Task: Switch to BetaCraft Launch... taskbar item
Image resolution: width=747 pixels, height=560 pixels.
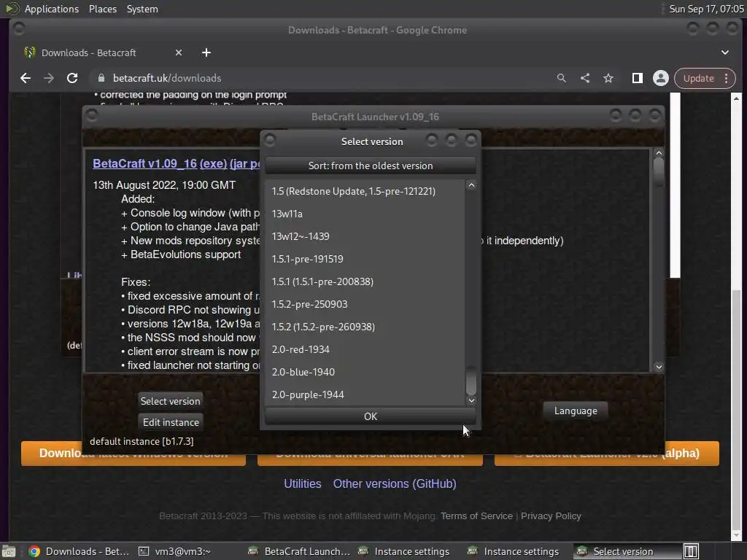Action: coord(299,551)
